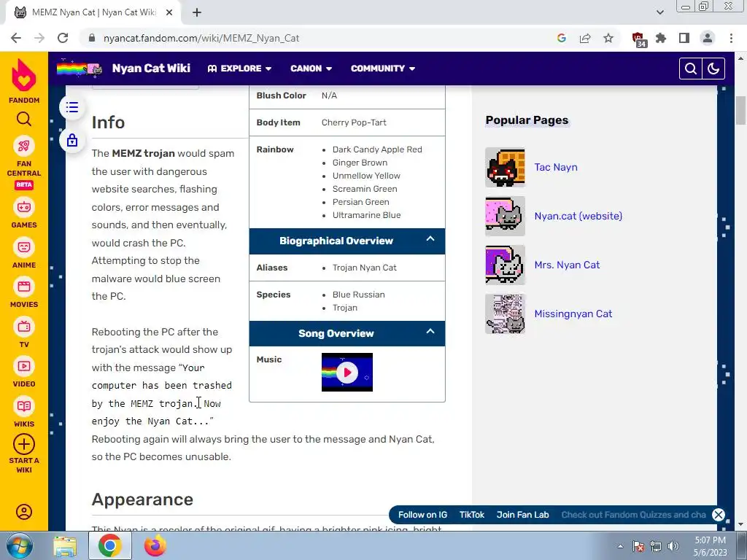
Task: Go forward with the browser forward arrow
Action: pos(39,38)
